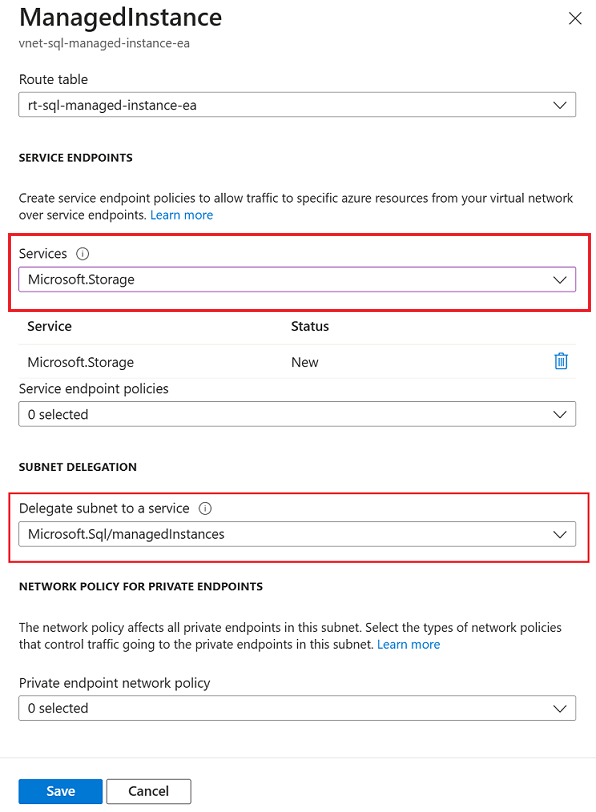Viewport: 596px width, 812px height.
Task: Click the chevron on the Route table dropdown
Action: pos(561,104)
